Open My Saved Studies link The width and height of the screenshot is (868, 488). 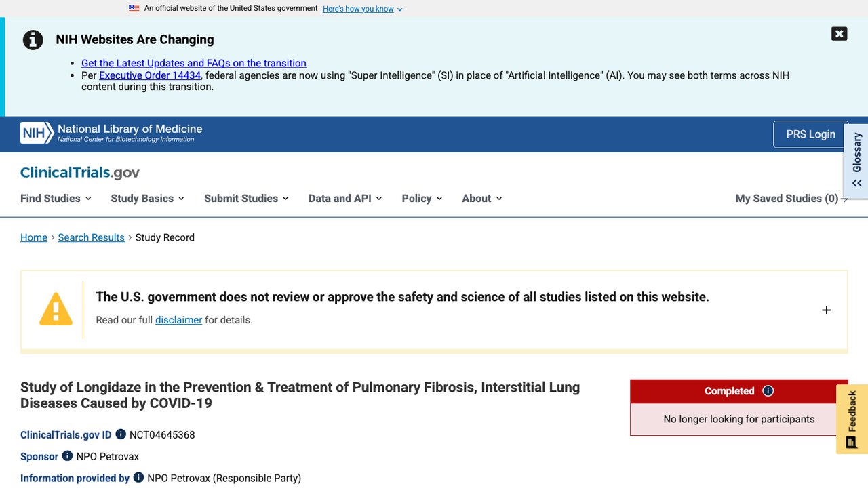click(791, 199)
